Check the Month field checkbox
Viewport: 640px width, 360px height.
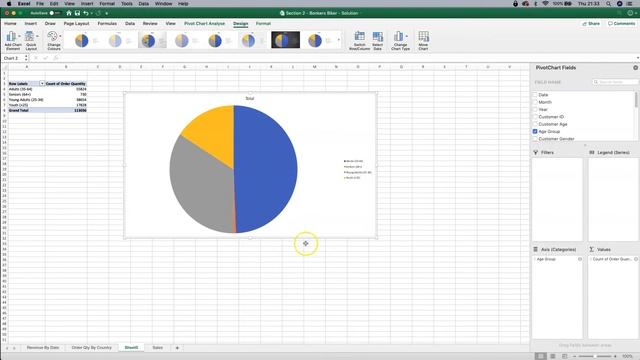pyautogui.click(x=535, y=102)
